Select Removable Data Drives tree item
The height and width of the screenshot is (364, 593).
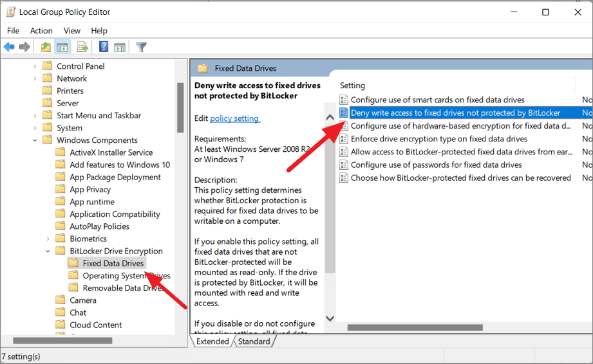[122, 287]
